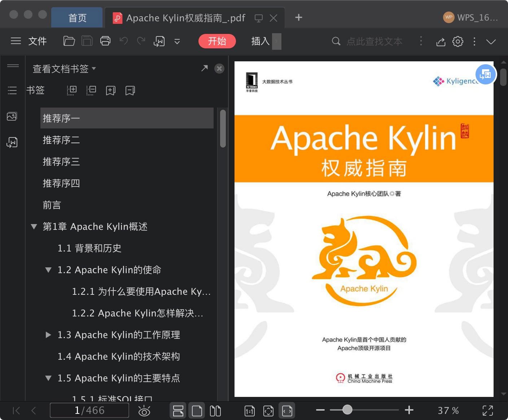The height and width of the screenshot is (420, 508).
Task: Open the 查看文档书签 dropdown
Action: pyautogui.click(x=64, y=69)
